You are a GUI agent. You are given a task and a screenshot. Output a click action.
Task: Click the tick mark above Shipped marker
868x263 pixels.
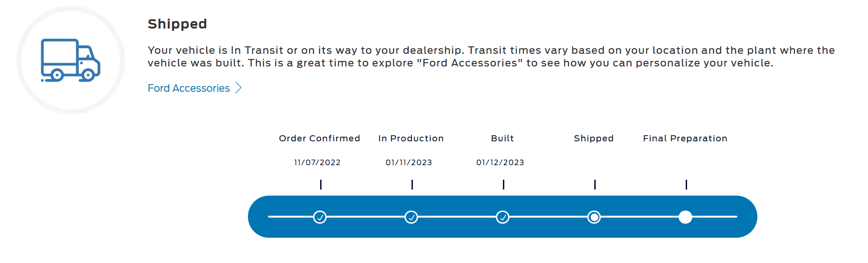(595, 184)
